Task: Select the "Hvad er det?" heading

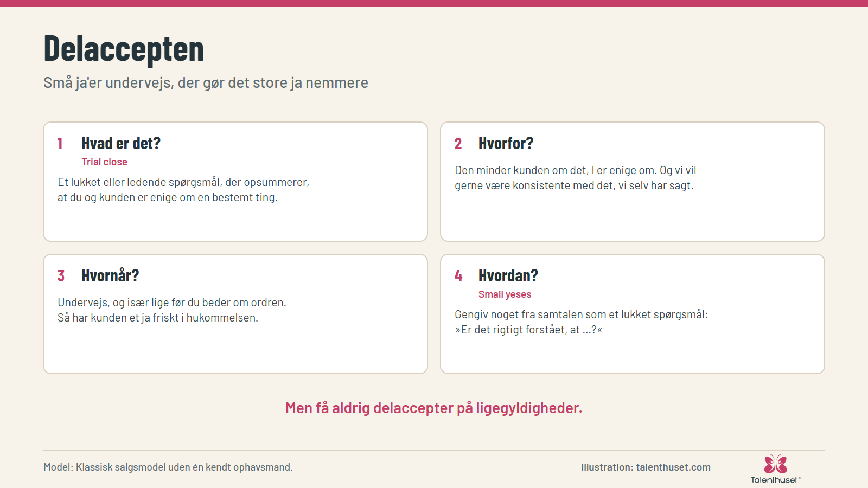Action: (x=121, y=143)
